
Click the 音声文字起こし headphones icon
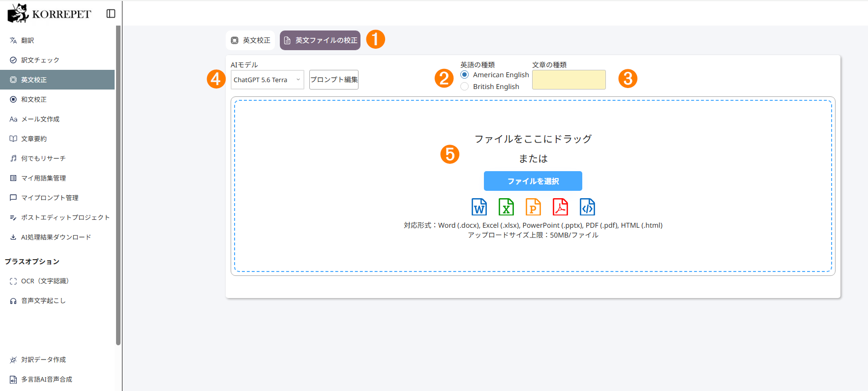(13, 301)
